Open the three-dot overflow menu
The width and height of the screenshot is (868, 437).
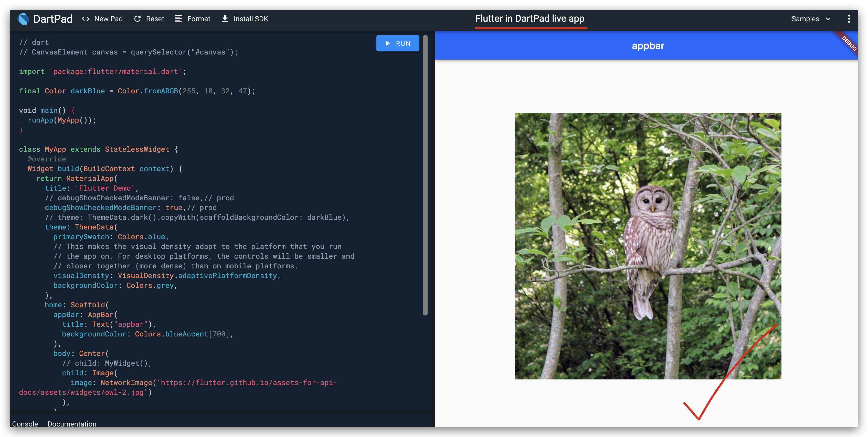849,19
